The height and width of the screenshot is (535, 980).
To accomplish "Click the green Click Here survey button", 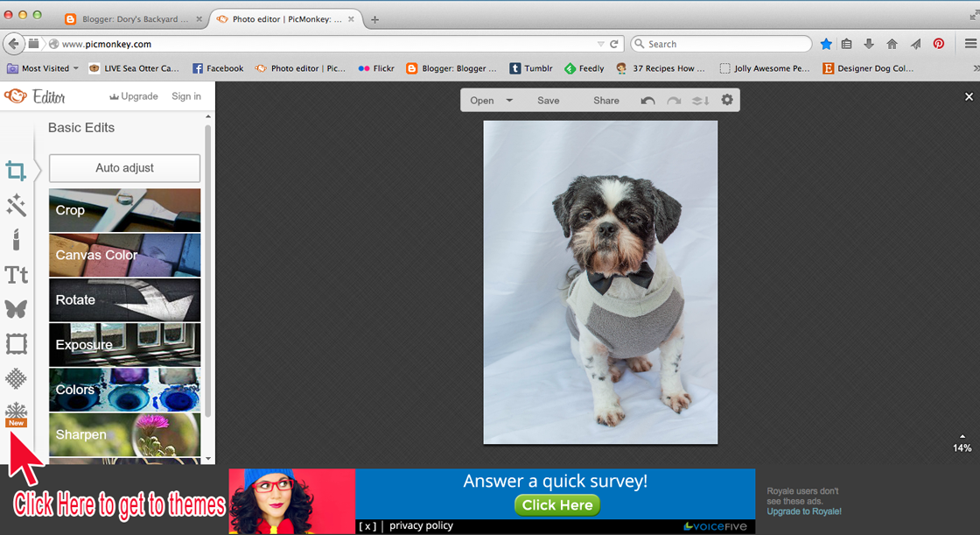I will click(556, 505).
